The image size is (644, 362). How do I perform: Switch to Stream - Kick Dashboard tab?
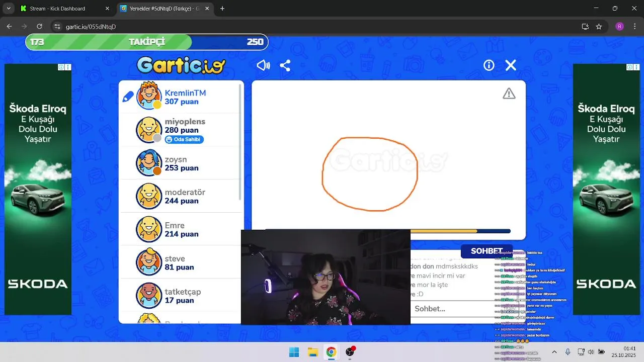pos(65,9)
